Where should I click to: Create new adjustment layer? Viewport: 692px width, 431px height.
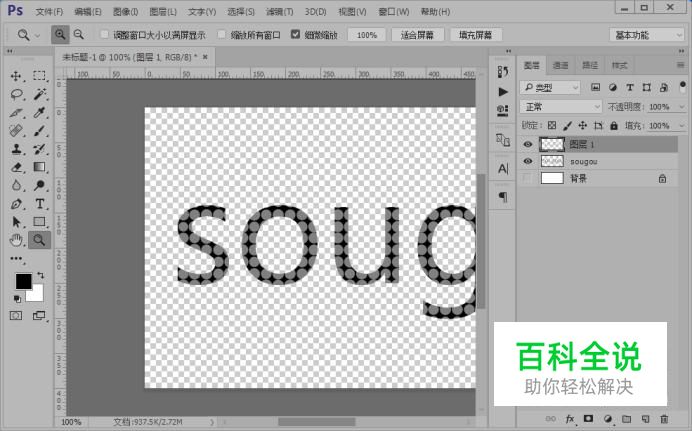point(608,419)
